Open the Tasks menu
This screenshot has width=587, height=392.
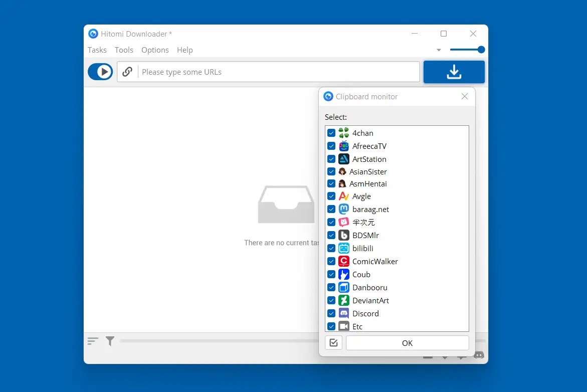97,50
